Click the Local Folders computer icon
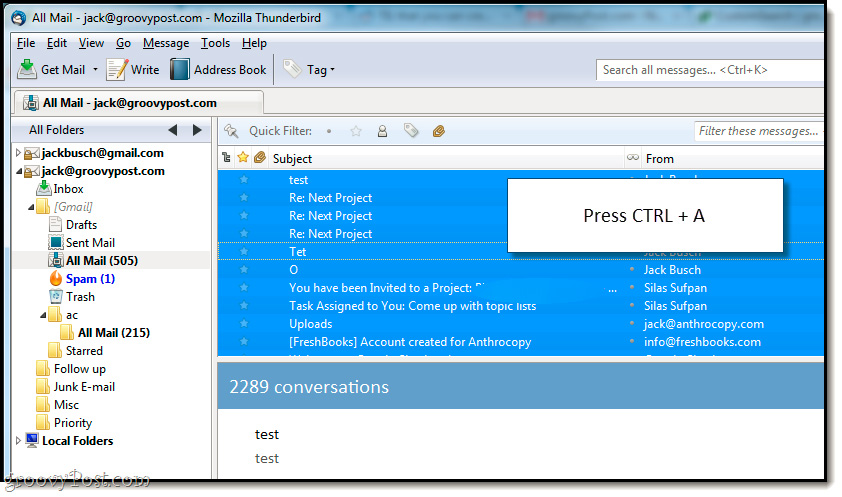This screenshot has width=842, height=497. (x=32, y=441)
